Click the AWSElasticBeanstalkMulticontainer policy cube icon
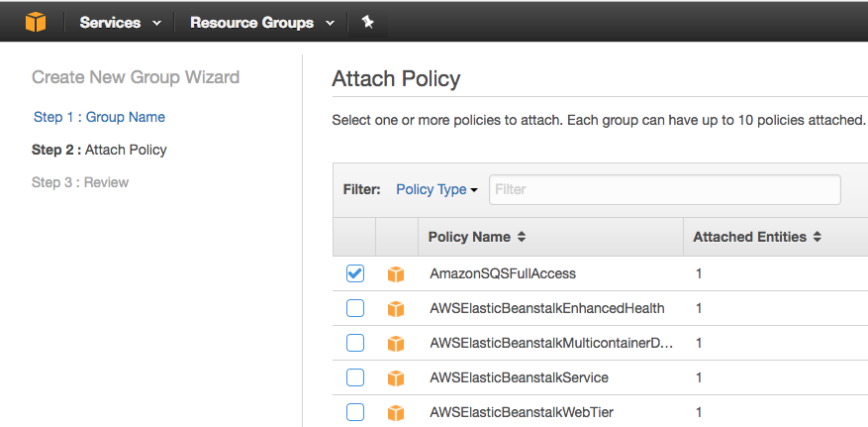Screen dimensions: 868x427 pyautogui.click(x=396, y=344)
